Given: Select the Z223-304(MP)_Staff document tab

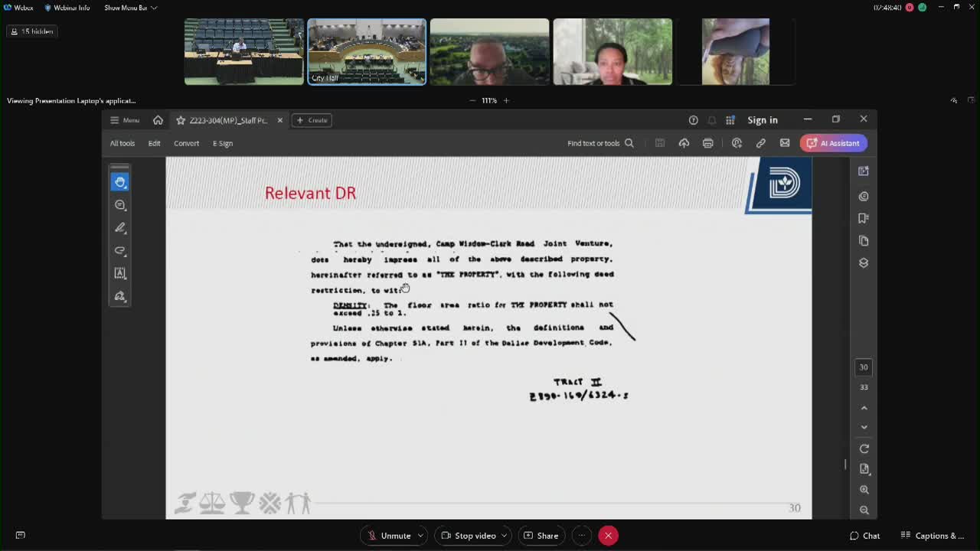Looking at the screenshot, I should pyautogui.click(x=228, y=120).
